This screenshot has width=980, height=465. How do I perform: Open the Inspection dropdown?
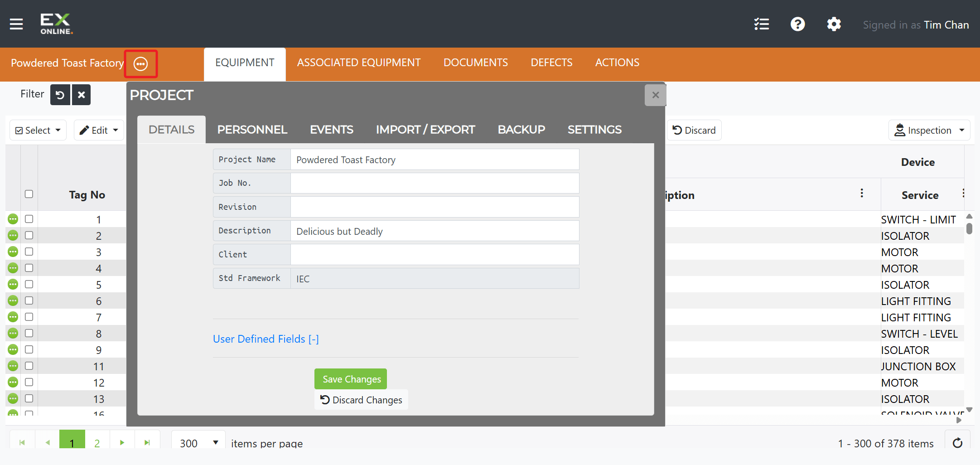(x=929, y=131)
